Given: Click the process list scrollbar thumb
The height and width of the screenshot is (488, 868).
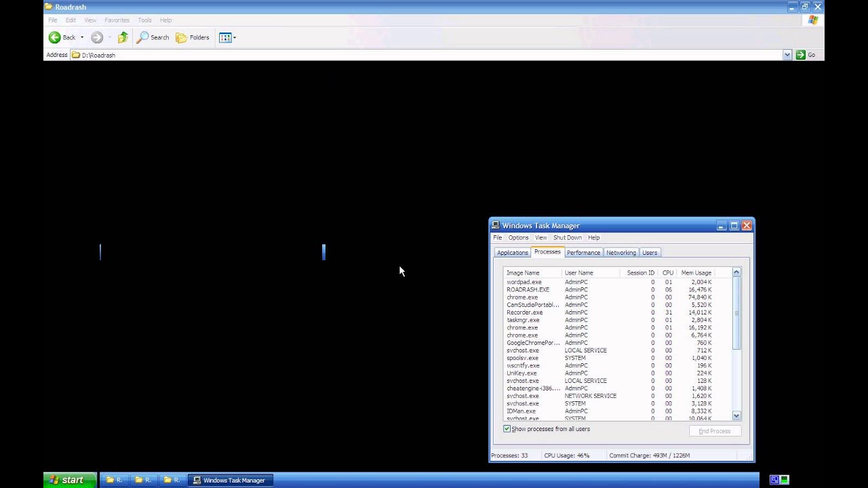Looking at the screenshot, I should point(736,313).
